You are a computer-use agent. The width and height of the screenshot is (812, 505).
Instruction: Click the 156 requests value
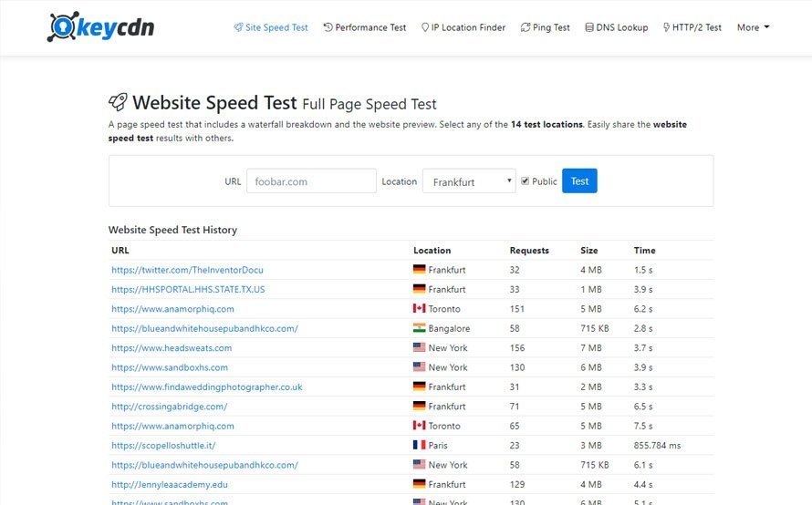516,347
